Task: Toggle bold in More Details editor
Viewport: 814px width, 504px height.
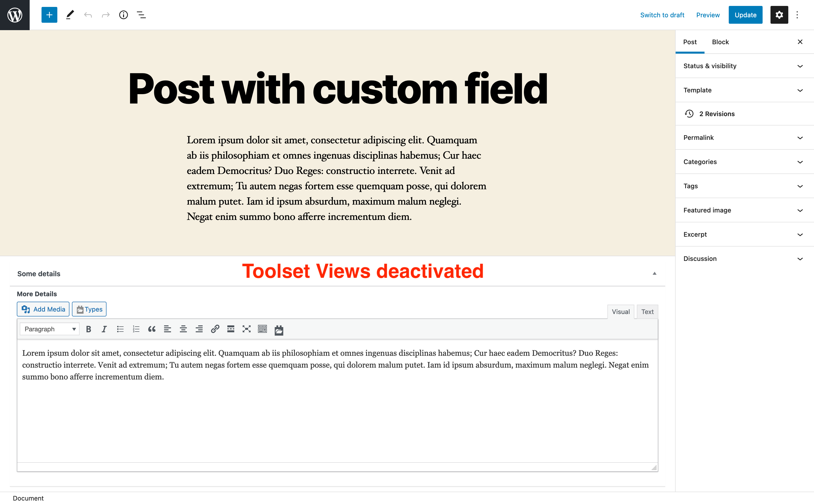Action: coord(88,329)
